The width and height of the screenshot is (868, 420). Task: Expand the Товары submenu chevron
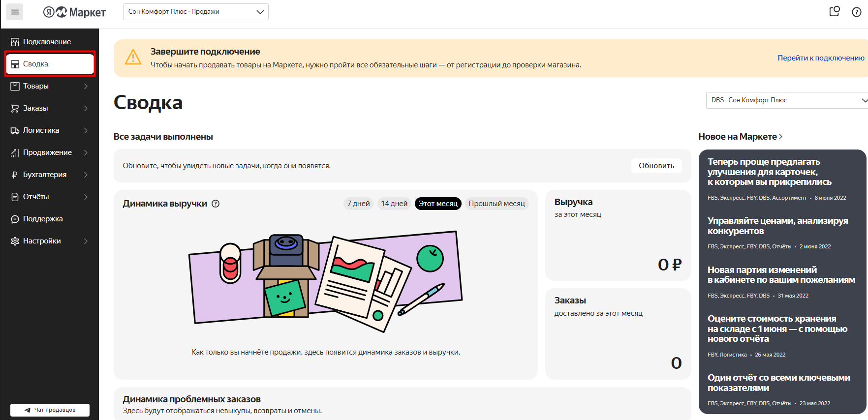(86, 86)
